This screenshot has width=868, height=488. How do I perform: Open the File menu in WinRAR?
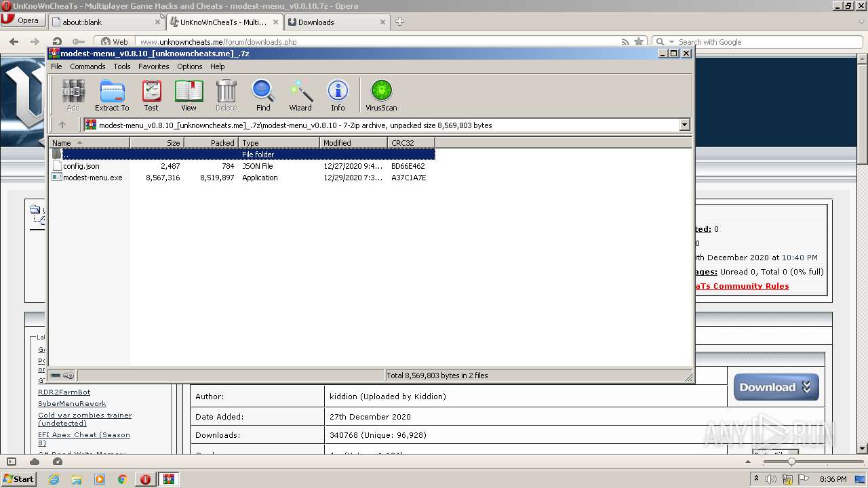(x=56, y=66)
